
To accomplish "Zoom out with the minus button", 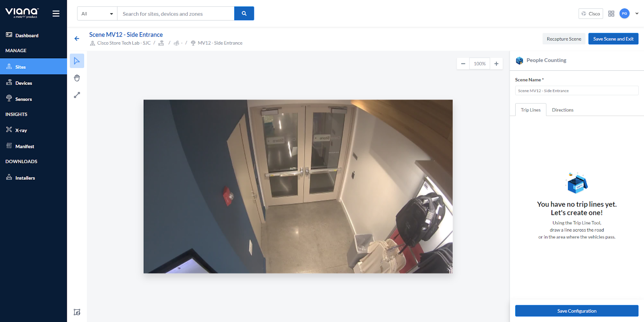I will pos(463,64).
